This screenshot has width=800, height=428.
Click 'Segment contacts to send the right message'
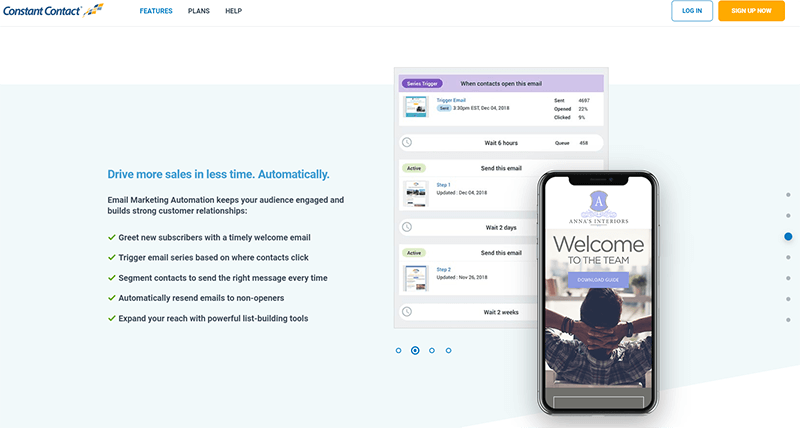pos(223,278)
